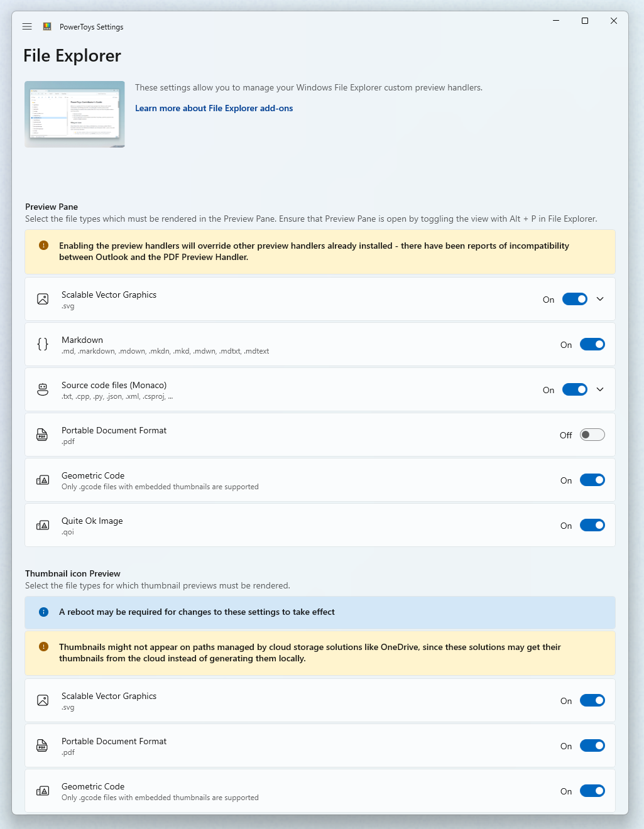644x829 pixels.
Task: Expand the Source code files (Monaco) settings
Action: 600,389
